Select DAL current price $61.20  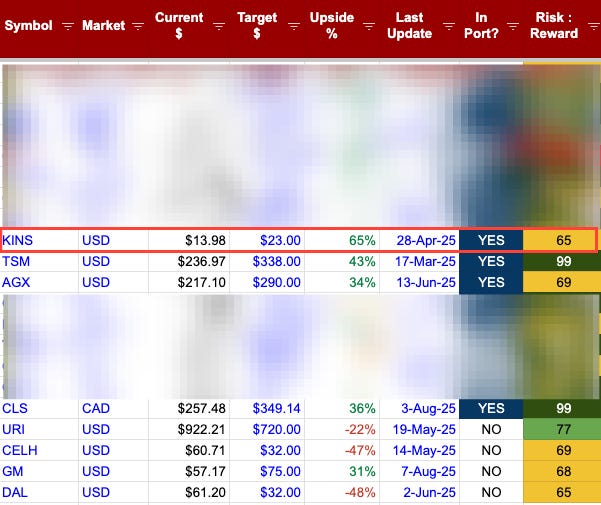tap(189, 492)
